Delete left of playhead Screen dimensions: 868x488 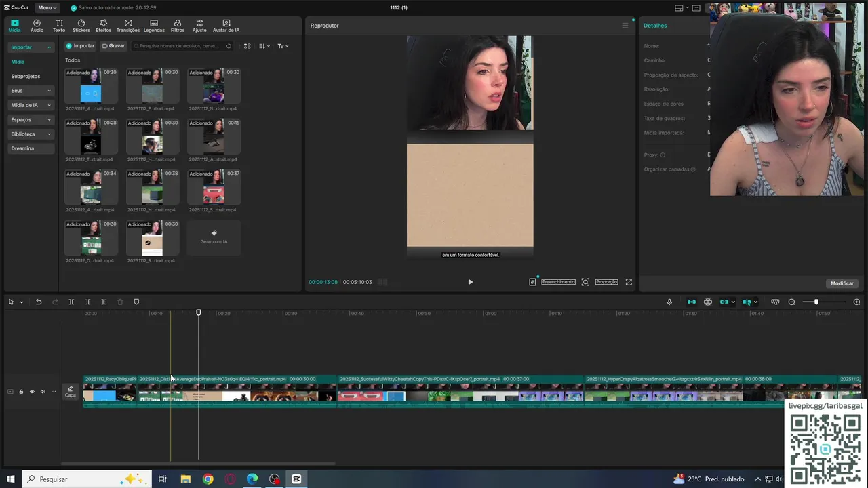tap(87, 302)
